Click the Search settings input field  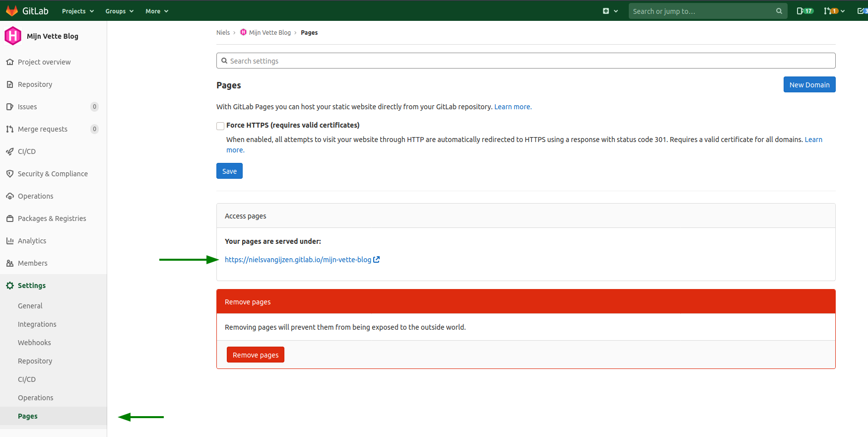[526, 61]
